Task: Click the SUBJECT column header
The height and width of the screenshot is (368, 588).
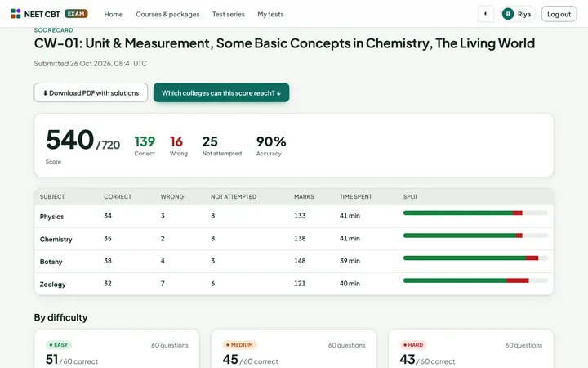Action: coord(52,196)
